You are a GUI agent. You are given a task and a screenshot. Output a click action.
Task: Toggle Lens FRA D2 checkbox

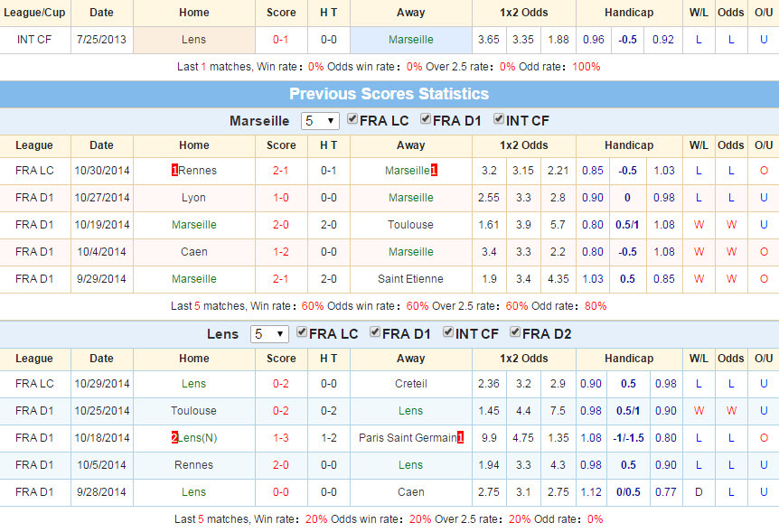click(515, 331)
